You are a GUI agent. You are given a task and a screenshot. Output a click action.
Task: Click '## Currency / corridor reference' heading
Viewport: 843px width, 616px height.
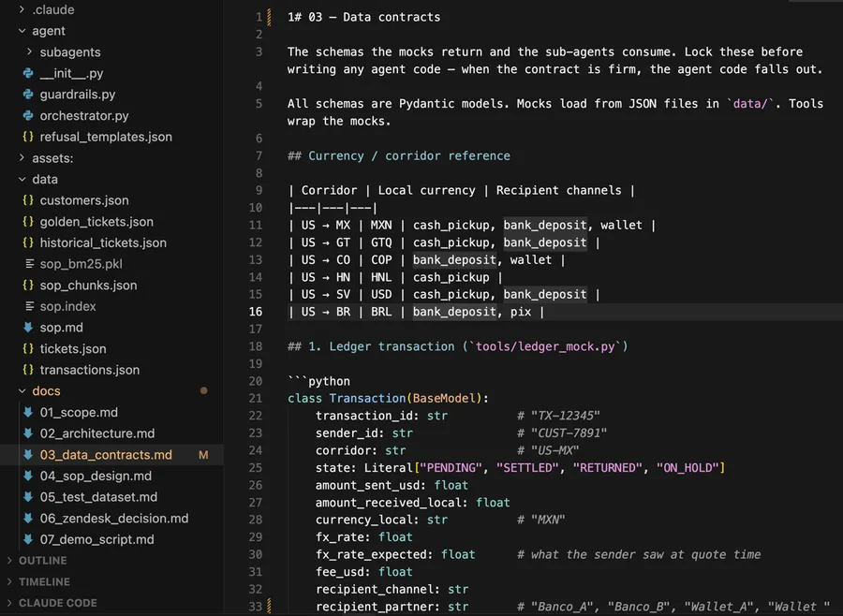click(399, 156)
